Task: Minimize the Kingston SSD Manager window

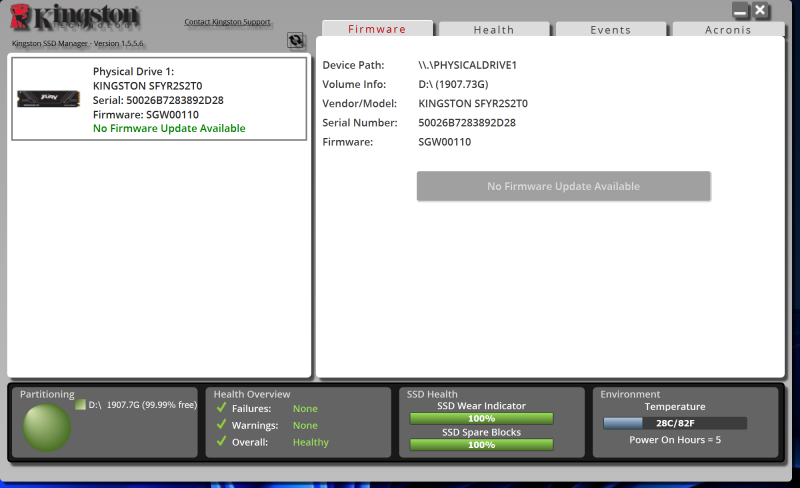Action: (741, 11)
